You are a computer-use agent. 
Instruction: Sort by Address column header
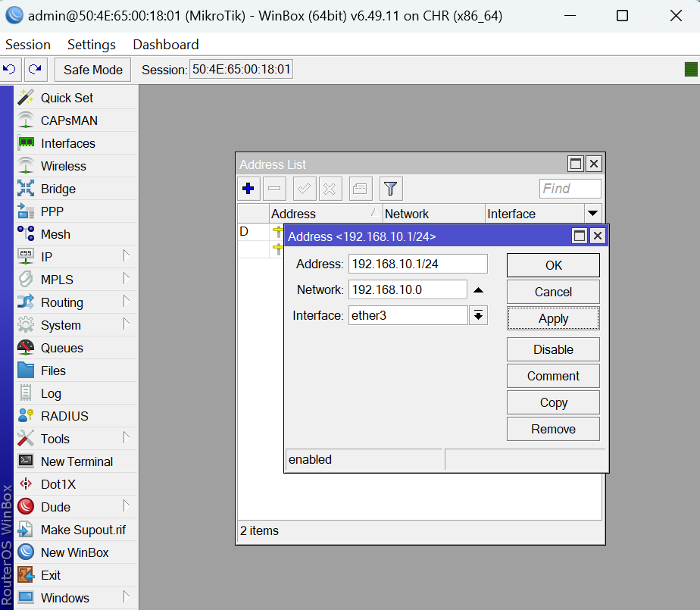pyautogui.click(x=326, y=214)
